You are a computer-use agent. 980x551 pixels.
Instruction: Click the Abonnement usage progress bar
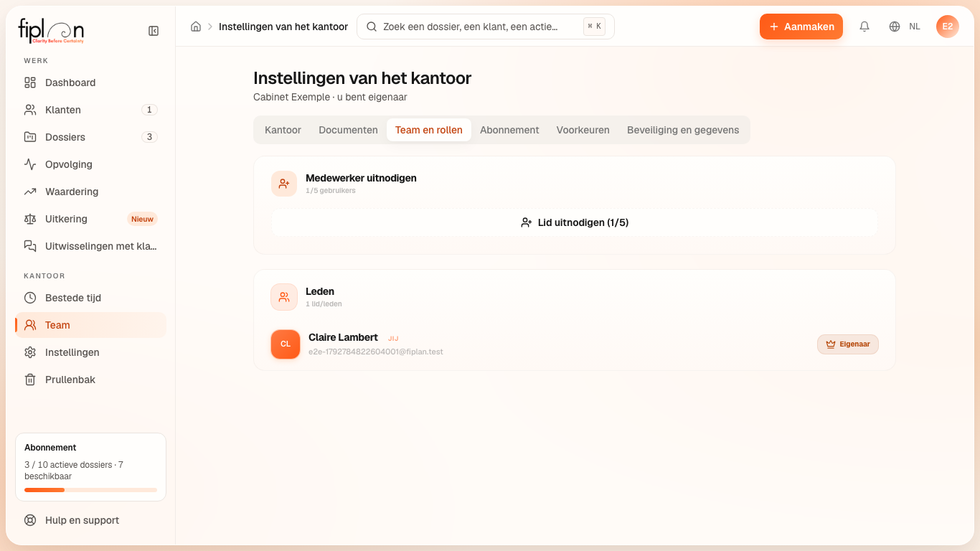pos(90,490)
